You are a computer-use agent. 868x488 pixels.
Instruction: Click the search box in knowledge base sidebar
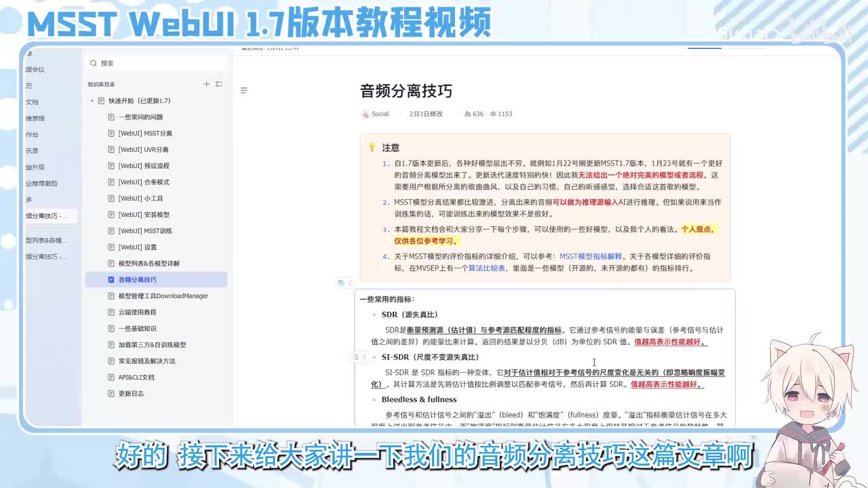[x=156, y=63]
